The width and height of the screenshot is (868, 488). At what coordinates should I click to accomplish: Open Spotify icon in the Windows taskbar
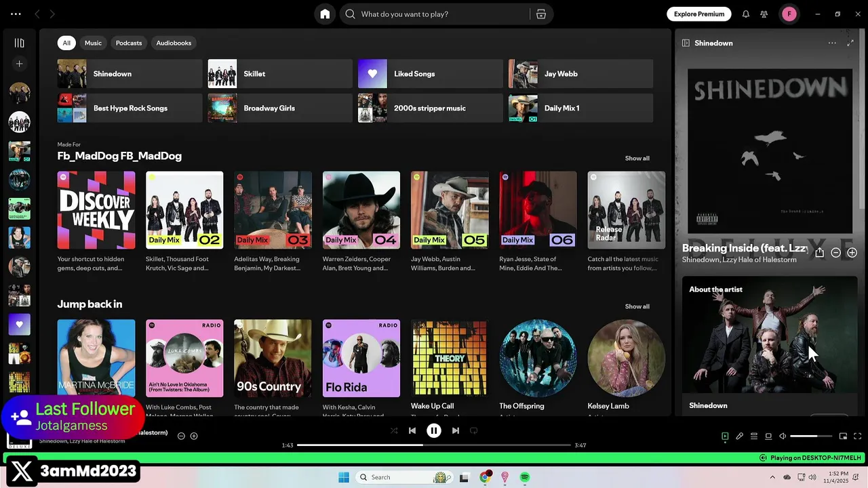click(x=525, y=477)
